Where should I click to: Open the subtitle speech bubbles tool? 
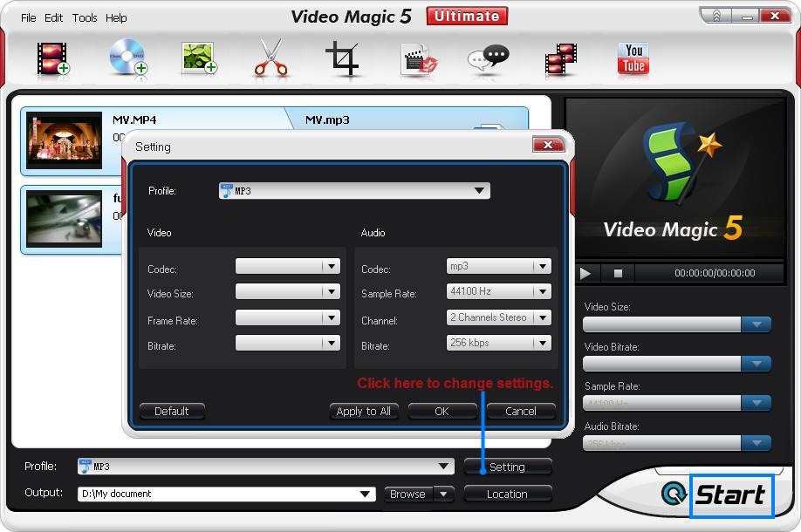coord(489,58)
